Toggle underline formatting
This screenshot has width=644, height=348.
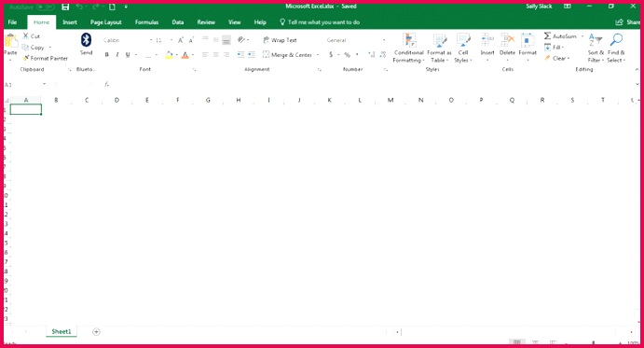point(128,55)
